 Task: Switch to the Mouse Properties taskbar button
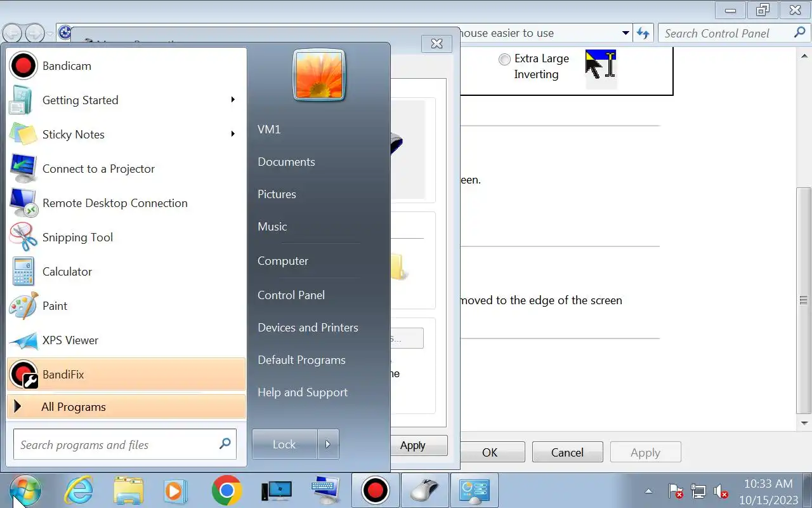click(424, 490)
